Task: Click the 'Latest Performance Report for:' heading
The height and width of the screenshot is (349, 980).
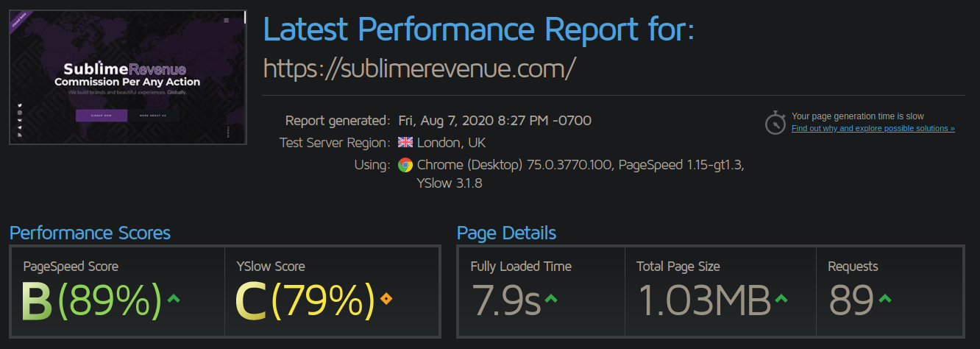Action: [x=479, y=29]
